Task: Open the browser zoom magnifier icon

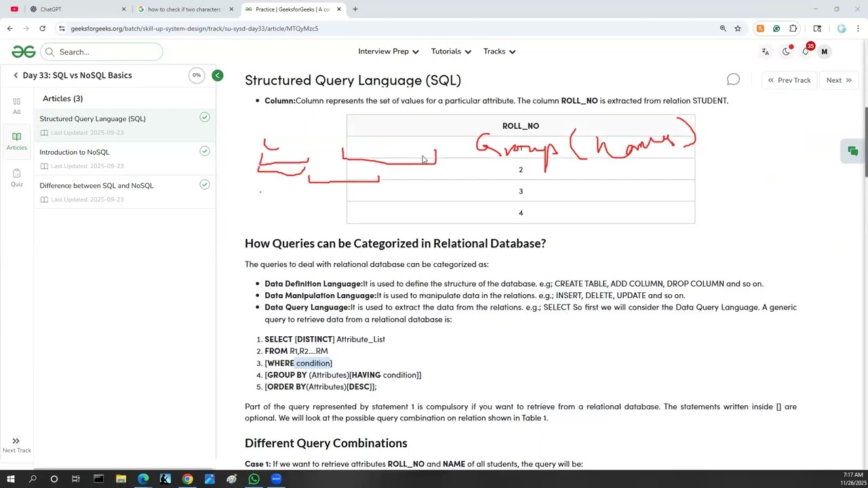Action: click(723, 28)
